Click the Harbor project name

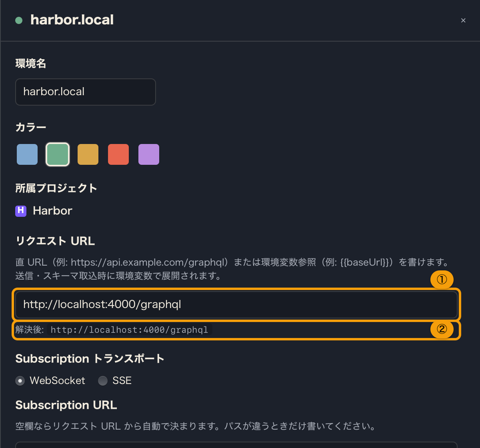[x=52, y=211]
